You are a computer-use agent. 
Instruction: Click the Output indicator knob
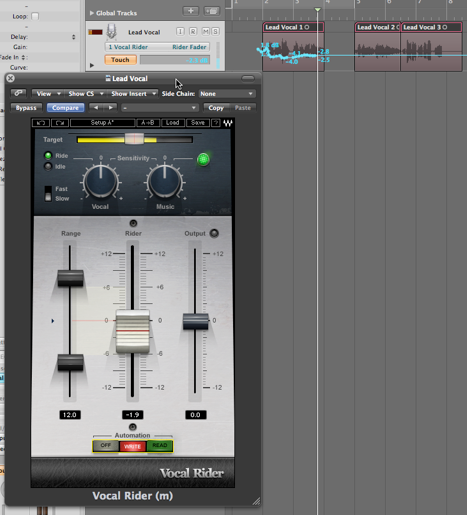coord(214,233)
